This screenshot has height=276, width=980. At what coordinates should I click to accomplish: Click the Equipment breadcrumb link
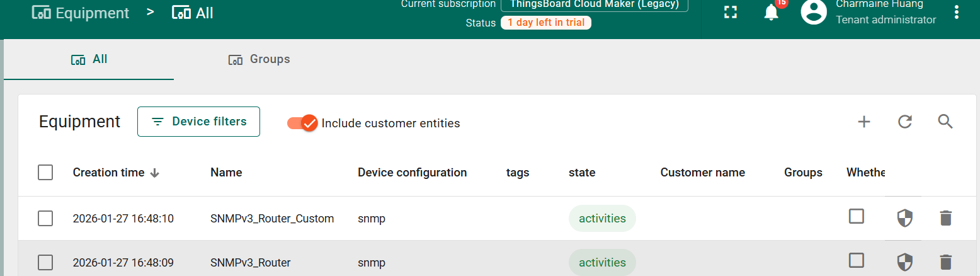(x=81, y=13)
